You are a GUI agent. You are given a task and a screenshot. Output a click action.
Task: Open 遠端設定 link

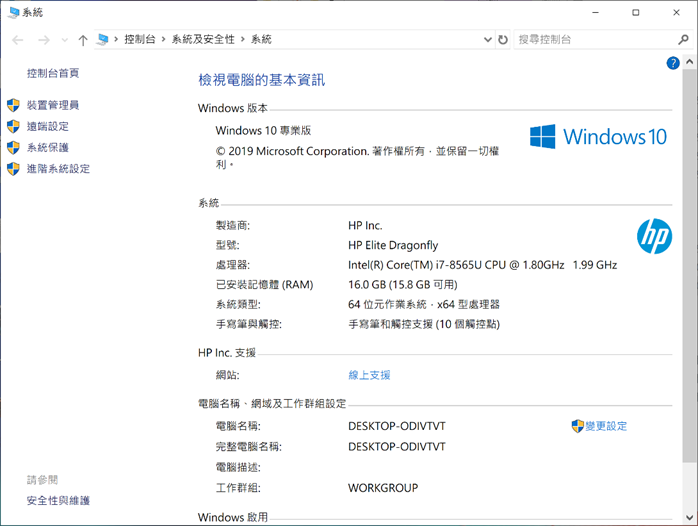[48, 126]
